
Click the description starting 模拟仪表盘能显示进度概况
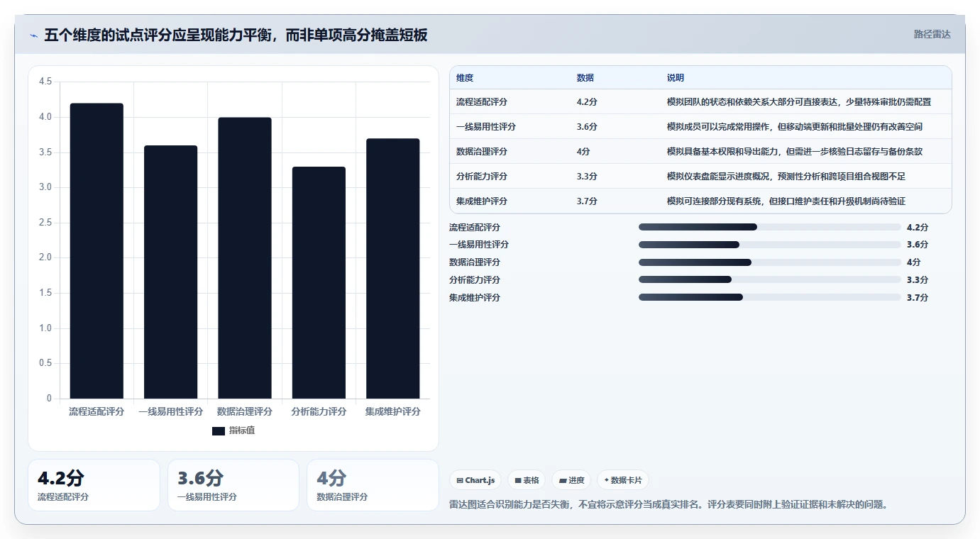coord(786,177)
